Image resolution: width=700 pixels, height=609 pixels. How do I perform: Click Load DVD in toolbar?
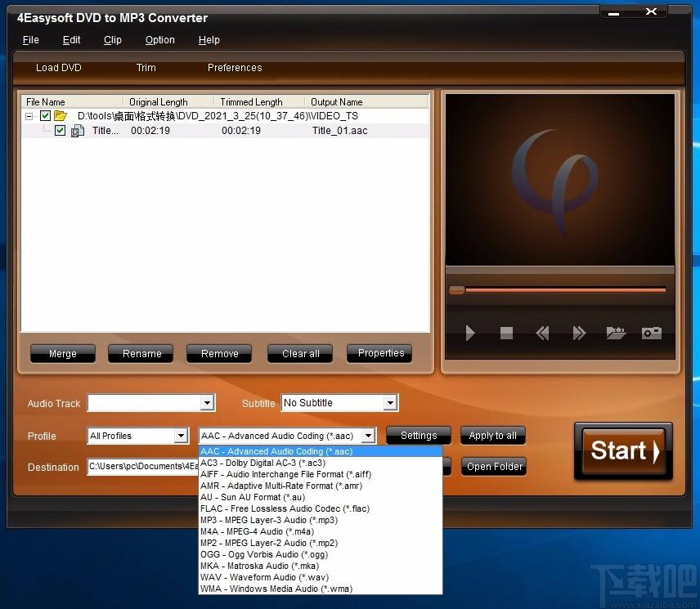click(59, 68)
